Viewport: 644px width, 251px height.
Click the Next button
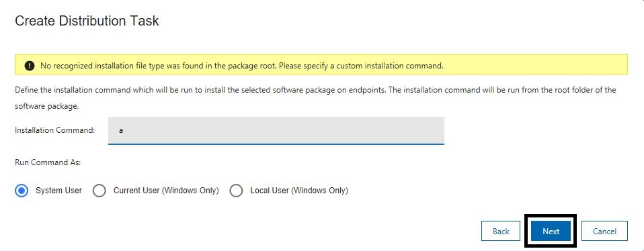pyautogui.click(x=551, y=232)
